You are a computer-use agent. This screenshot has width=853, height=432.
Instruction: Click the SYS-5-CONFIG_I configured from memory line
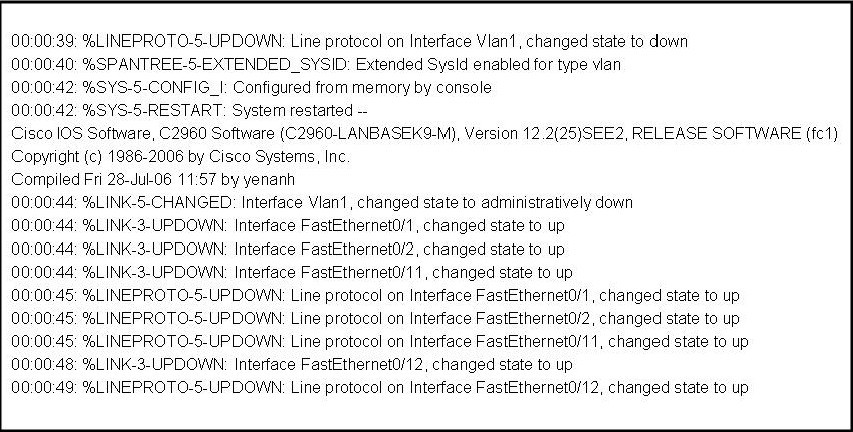tap(251, 88)
